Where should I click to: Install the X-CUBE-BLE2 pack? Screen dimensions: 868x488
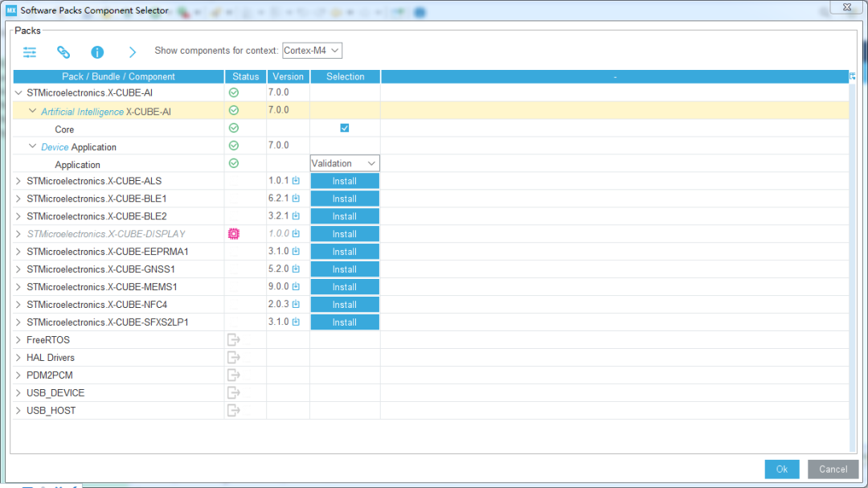344,216
